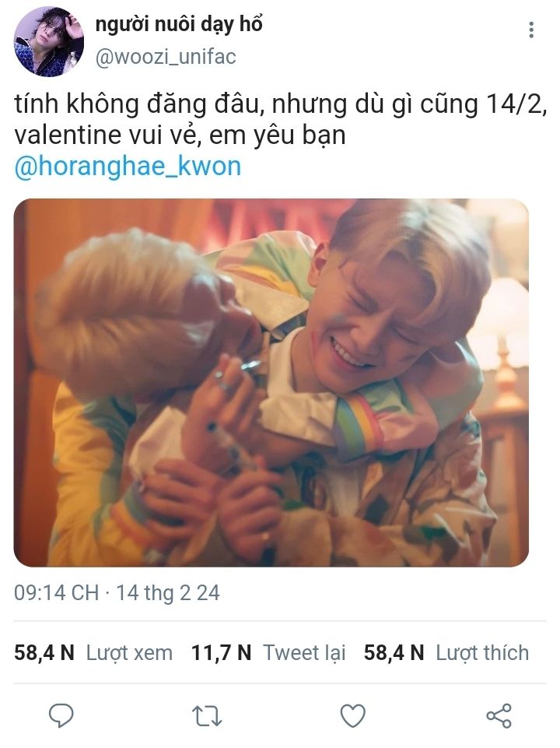This screenshot has height=748, width=560.
Task: Like the tweet with the heart icon
Action: [352, 715]
